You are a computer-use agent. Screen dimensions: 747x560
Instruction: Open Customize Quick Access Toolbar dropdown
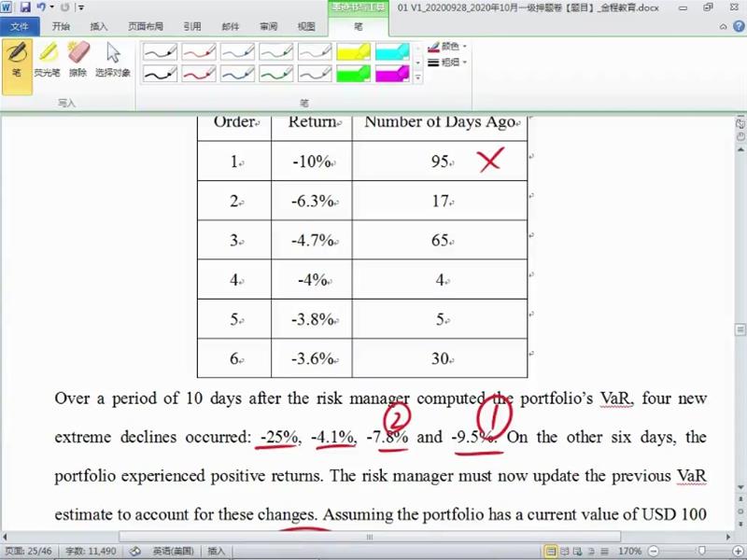coord(81,7)
